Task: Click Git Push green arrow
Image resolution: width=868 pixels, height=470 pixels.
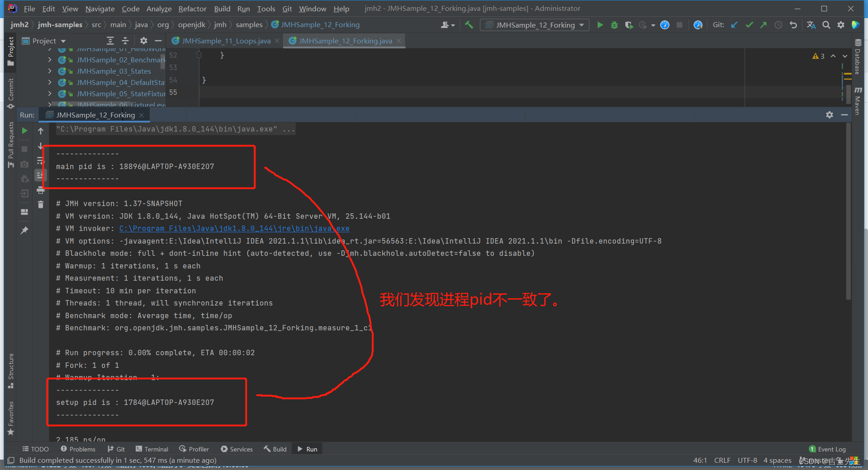Action: (764, 25)
